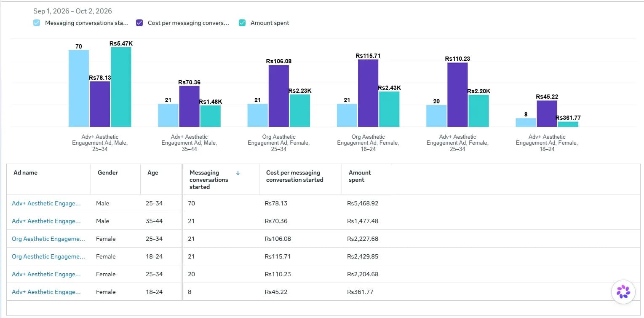
Task: Click the teal bar labeled Rs361.77
Action: point(568,124)
